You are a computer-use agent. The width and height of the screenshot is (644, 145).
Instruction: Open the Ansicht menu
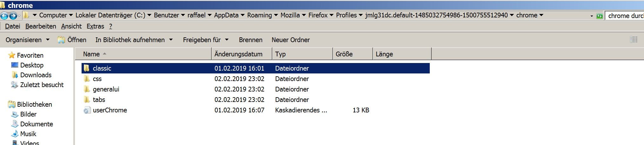tap(71, 26)
